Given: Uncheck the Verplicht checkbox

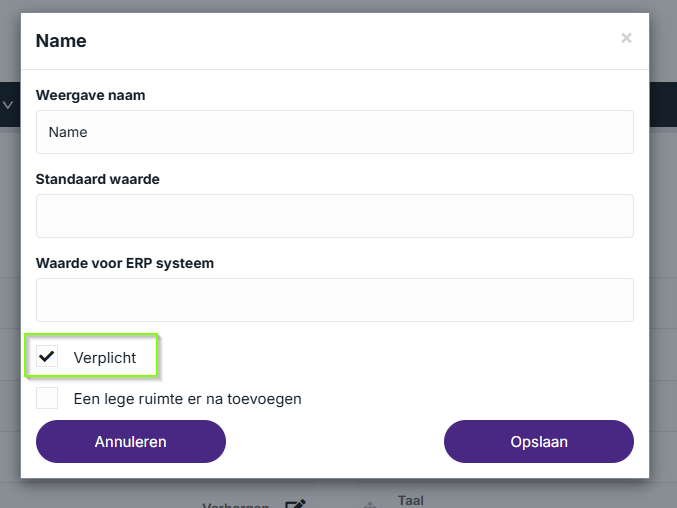Looking at the screenshot, I should [x=47, y=357].
